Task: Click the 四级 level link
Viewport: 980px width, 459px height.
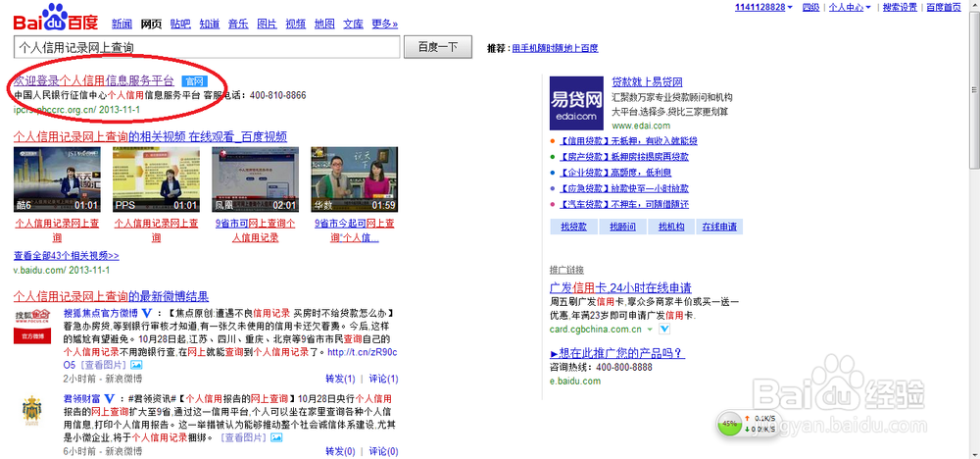Action: (810, 8)
